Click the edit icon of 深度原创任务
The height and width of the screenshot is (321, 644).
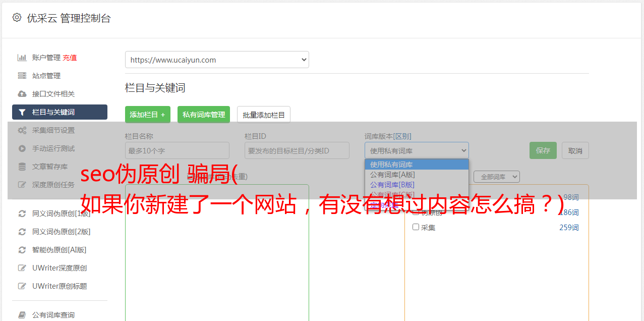(x=22, y=185)
